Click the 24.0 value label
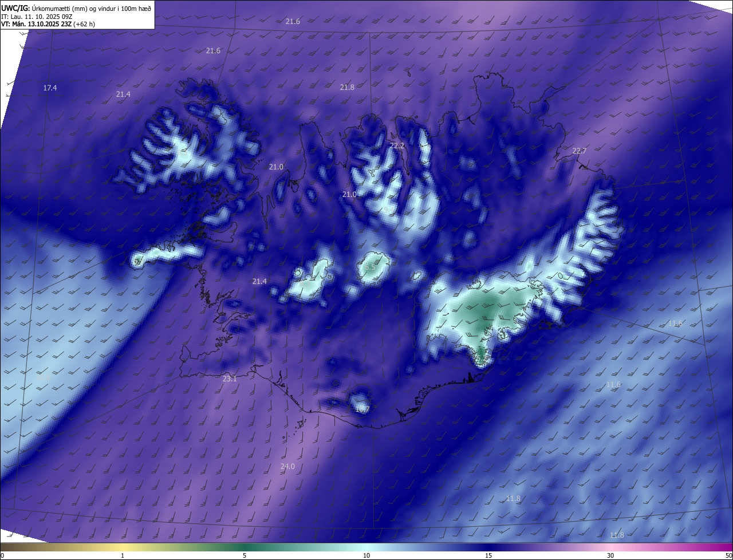Viewport: 733px width, 560px height. (287, 466)
